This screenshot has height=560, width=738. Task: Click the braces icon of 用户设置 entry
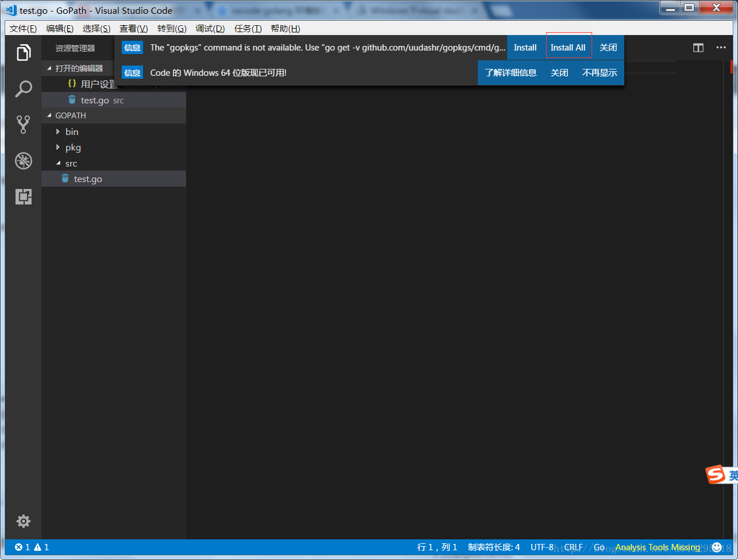coord(72,84)
